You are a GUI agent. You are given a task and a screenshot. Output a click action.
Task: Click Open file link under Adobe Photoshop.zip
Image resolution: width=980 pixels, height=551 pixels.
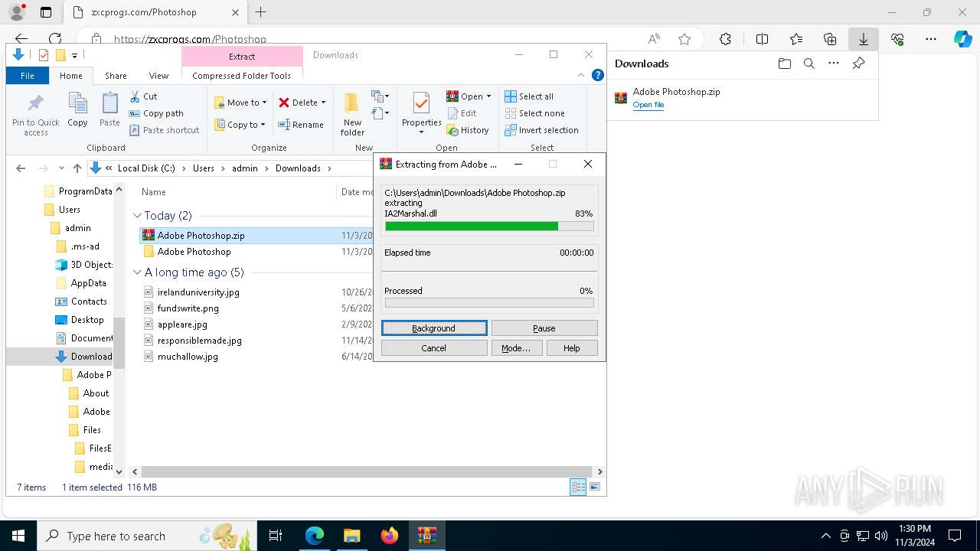point(648,105)
